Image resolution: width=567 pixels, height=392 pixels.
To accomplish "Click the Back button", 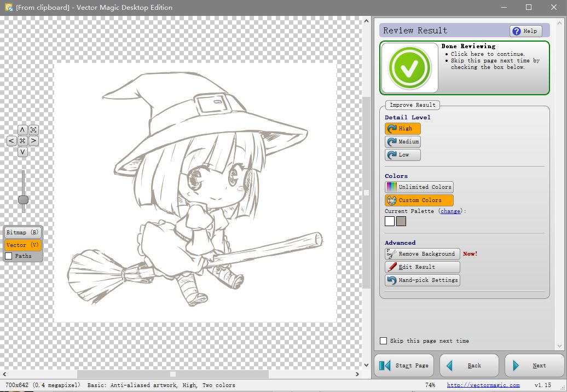I will (469, 366).
